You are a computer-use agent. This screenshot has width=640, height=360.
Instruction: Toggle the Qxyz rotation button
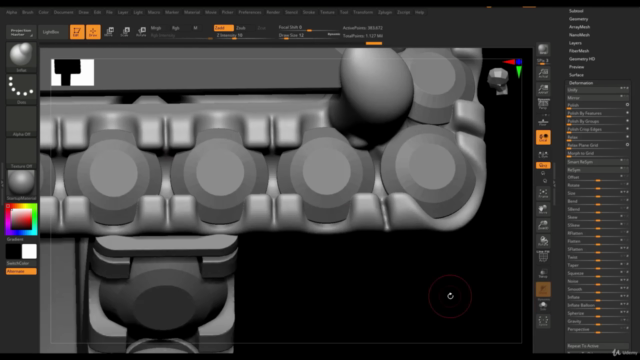pyautogui.click(x=543, y=165)
